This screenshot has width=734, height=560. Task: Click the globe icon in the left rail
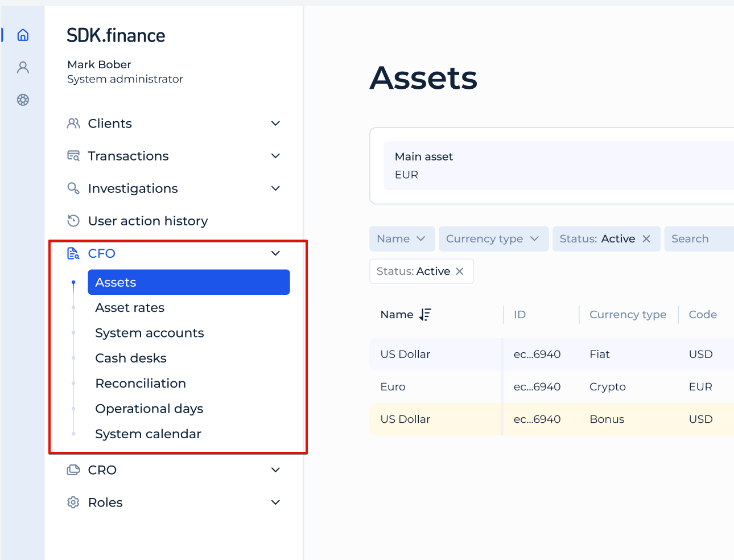click(23, 100)
